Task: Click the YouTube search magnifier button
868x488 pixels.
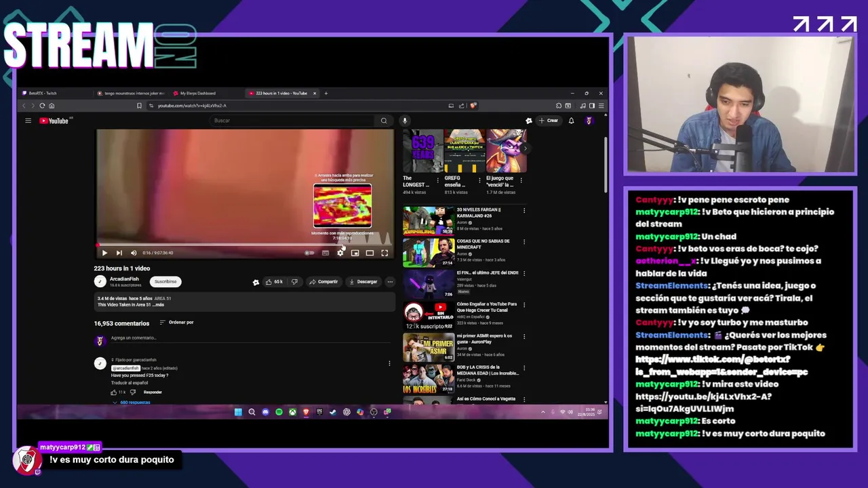Action: (384, 121)
